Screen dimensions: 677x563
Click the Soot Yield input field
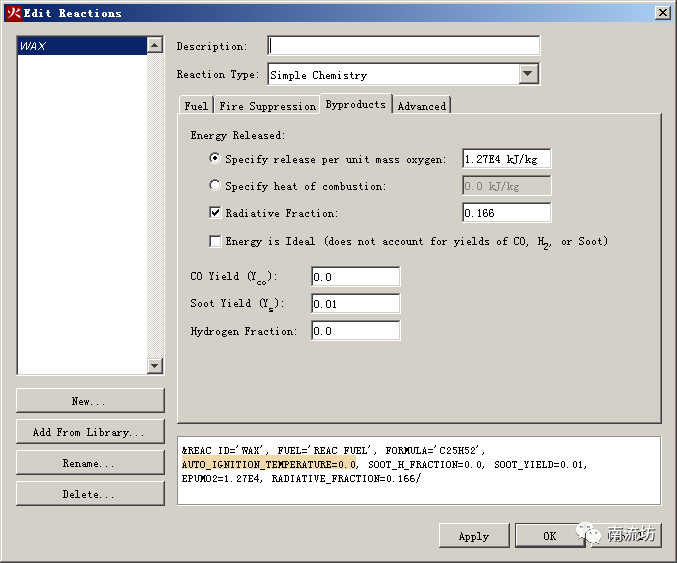(x=355, y=304)
